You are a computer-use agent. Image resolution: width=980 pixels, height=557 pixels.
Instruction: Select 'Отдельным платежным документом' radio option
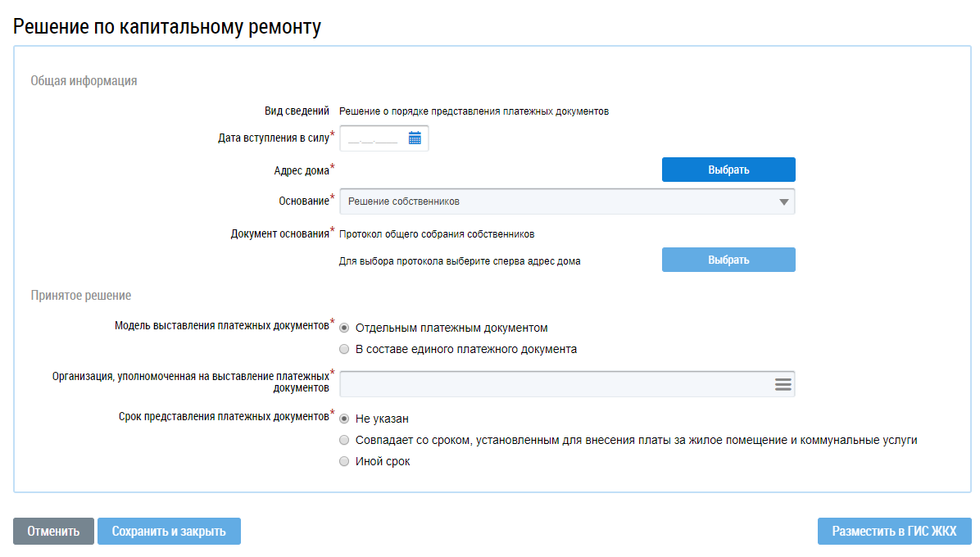tap(344, 328)
